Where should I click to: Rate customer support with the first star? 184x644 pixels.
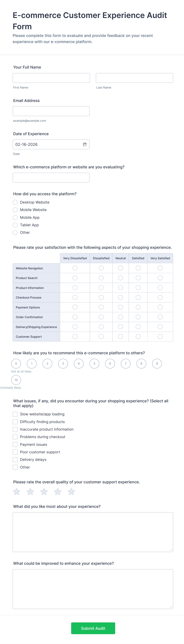click(17, 491)
